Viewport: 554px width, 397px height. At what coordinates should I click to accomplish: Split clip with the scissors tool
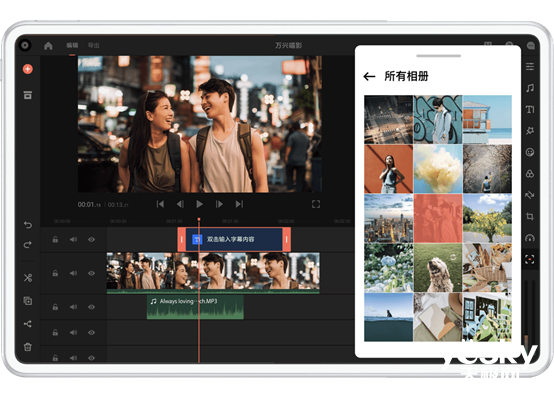coord(28,278)
